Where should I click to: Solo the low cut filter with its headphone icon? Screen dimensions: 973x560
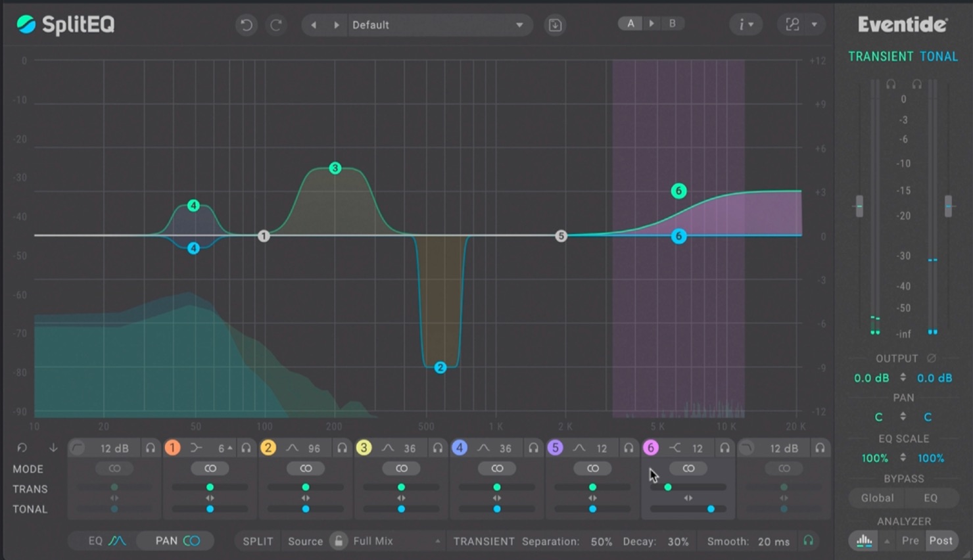coord(151,448)
